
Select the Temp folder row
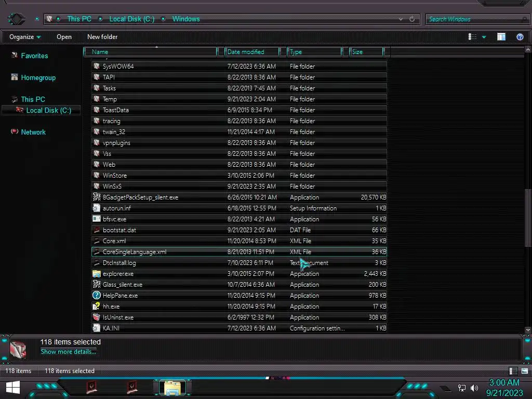coord(239,99)
